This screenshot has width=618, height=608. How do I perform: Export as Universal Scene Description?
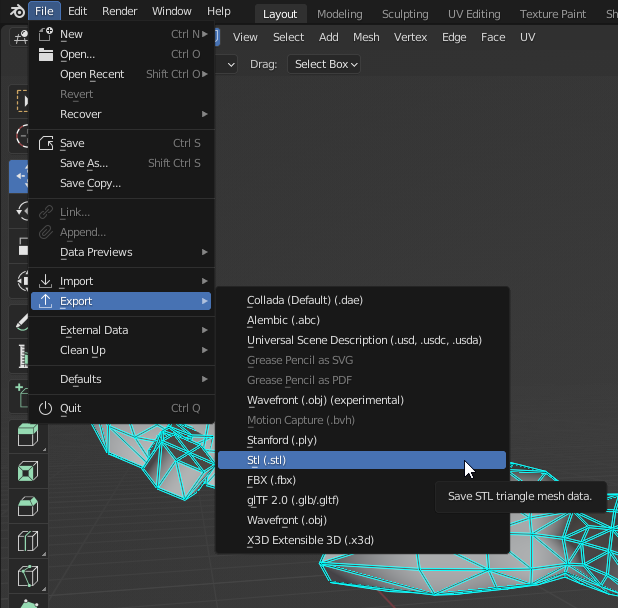point(362,340)
